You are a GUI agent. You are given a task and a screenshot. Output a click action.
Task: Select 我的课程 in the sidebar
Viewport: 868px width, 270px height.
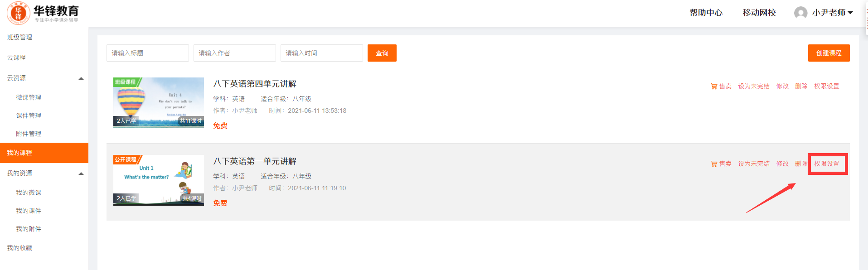(44, 153)
